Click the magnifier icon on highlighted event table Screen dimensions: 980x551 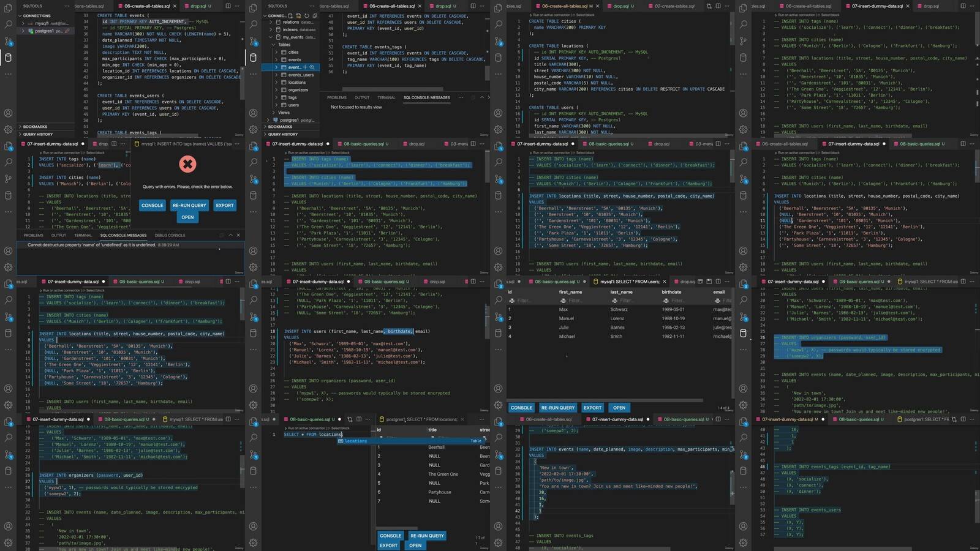[x=312, y=67]
